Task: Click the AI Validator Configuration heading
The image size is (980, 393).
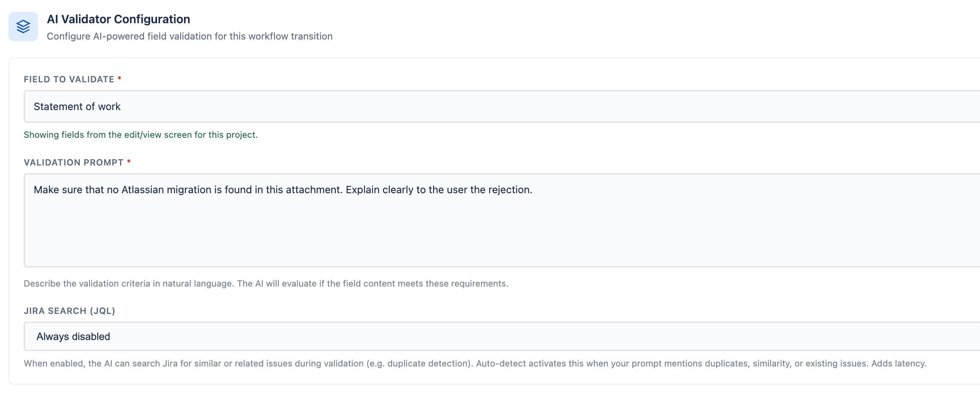Action: pos(118,19)
